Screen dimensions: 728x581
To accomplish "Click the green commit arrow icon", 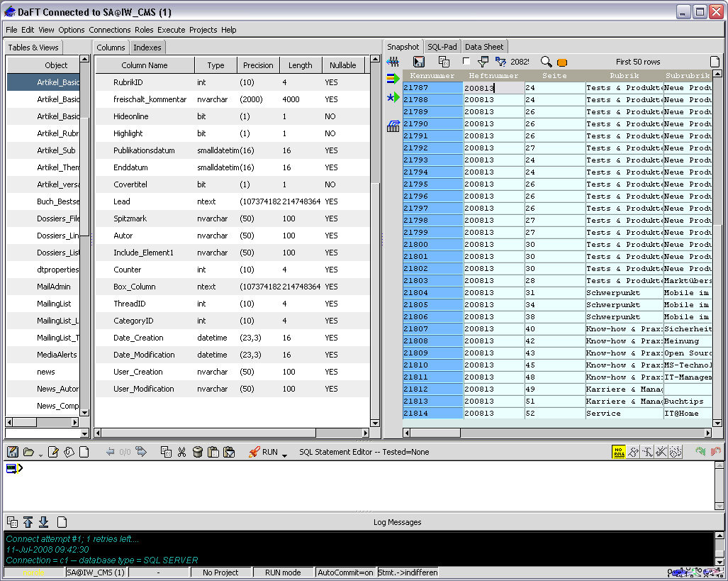I will click(700, 451).
